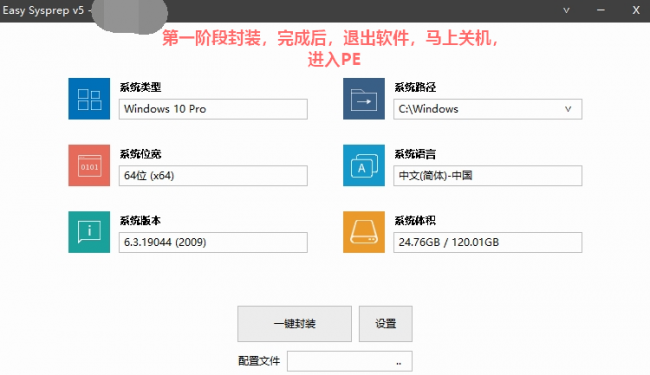Click the orange system volume disk icon
Viewport: 650px width, 375px height.
pos(364,232)
